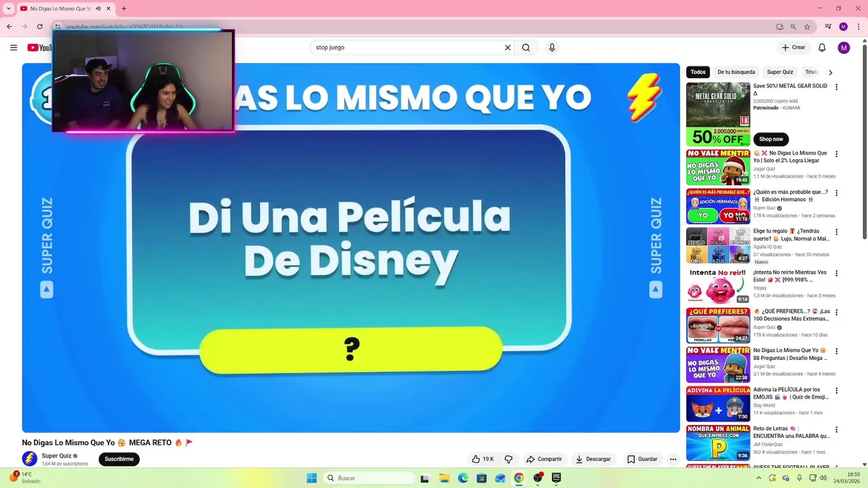Open Chrome media controls icon

tap(829, 26)
